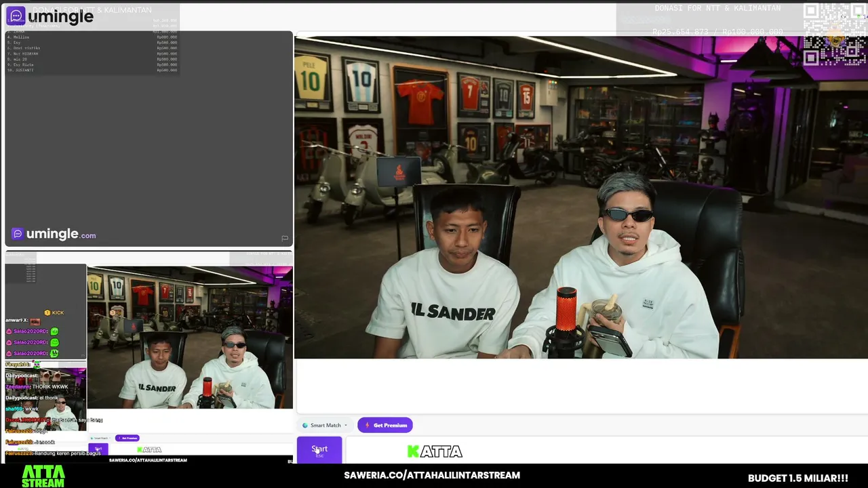This screenshot has width=868, height=488.
Task: Click the Get Premium button
Action: 385,426
